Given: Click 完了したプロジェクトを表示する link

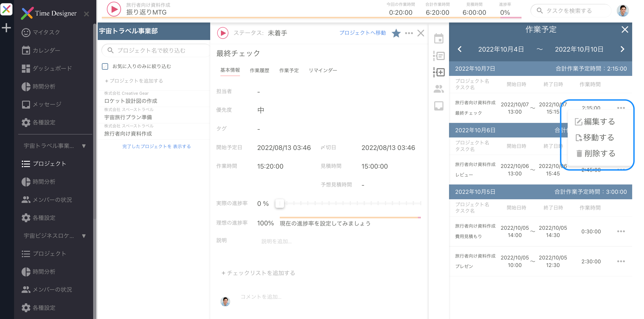Looking at the screenshot, I should (157, 147).
